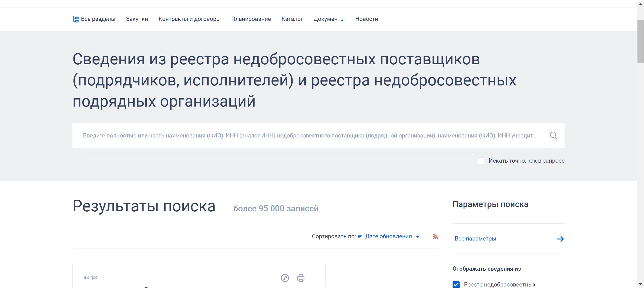Click the page vertical scrollbar thumb
The width and height of the screenshot is (644, 288).
pyautogui.click(x=640, y=41)
